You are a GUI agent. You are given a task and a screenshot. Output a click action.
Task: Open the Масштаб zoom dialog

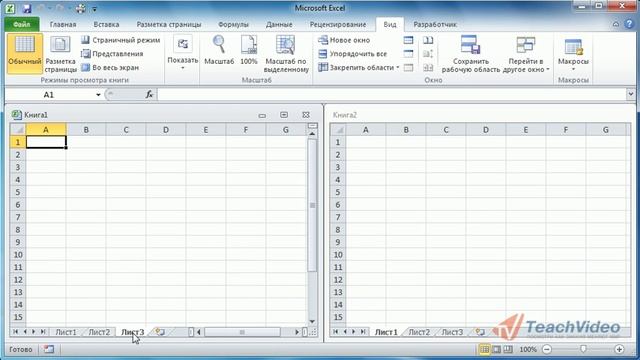pos(219,50)
